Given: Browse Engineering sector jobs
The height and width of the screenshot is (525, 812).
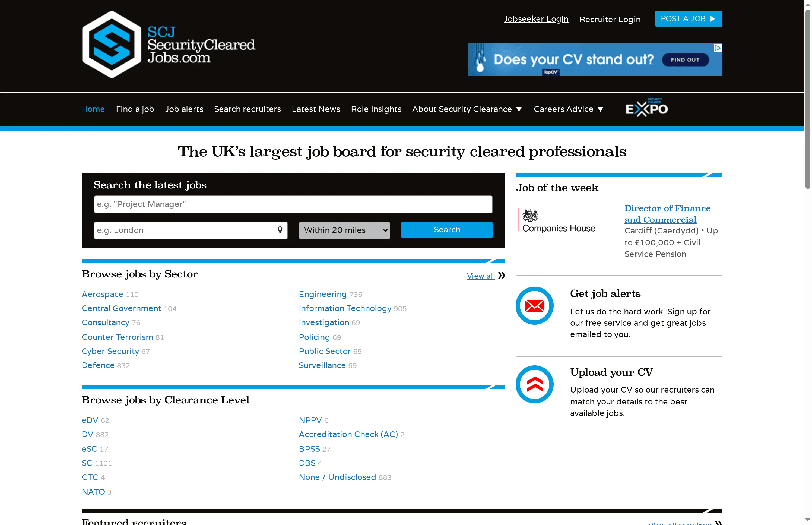Looking at the screenshot, I should [x=323, y=294].
